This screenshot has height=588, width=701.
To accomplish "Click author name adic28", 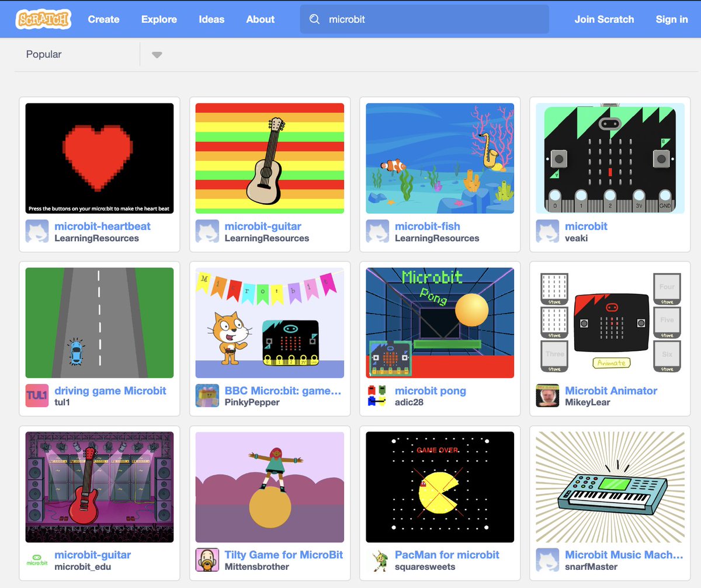I will (x=409, y=402).
